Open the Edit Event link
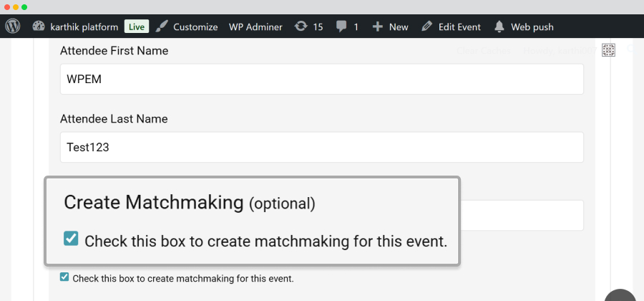The image size is (644, 301). [x=459, y=27]
